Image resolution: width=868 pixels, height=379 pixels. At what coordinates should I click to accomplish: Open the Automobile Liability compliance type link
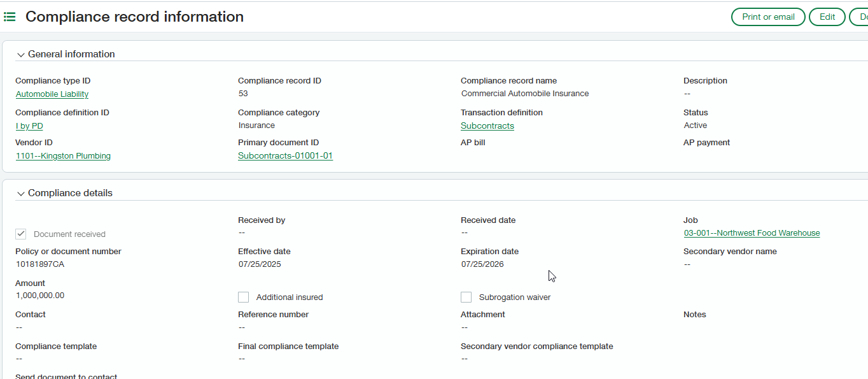click(x=52, y=94)
